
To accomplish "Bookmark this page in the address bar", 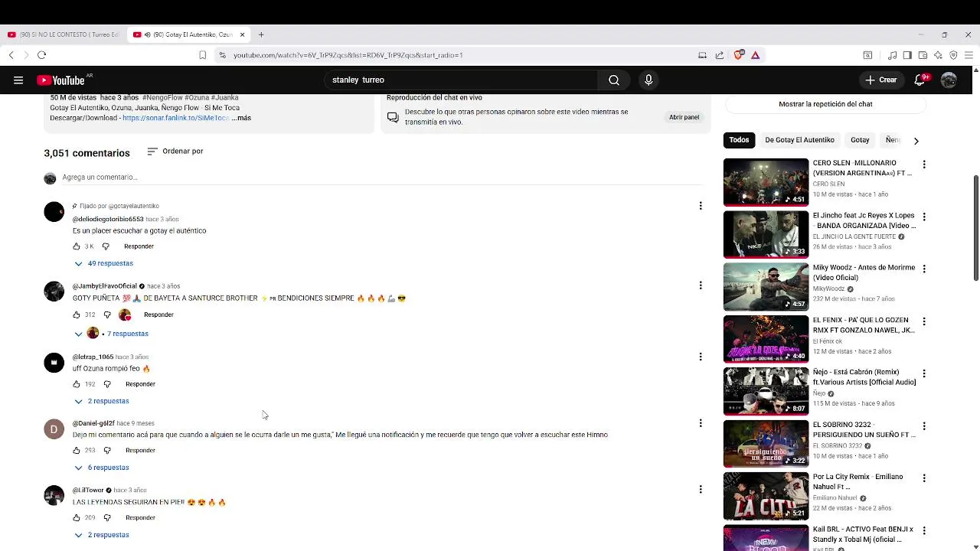I will coord(202,55).
